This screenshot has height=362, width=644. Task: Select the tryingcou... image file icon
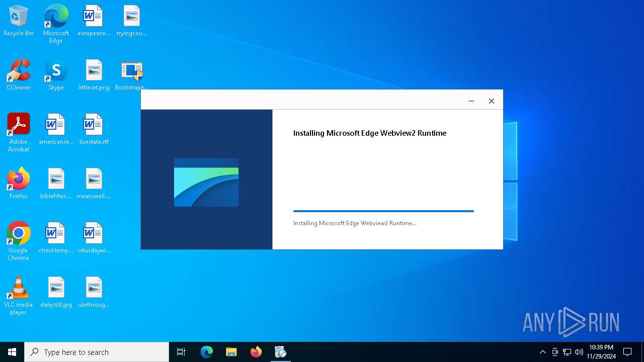[x=131, y=21]
